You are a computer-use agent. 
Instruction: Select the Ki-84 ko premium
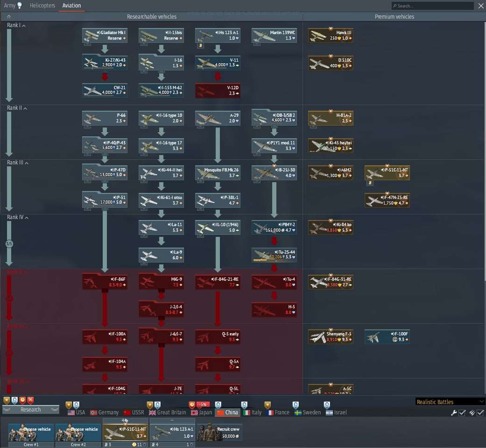[331, 228]
